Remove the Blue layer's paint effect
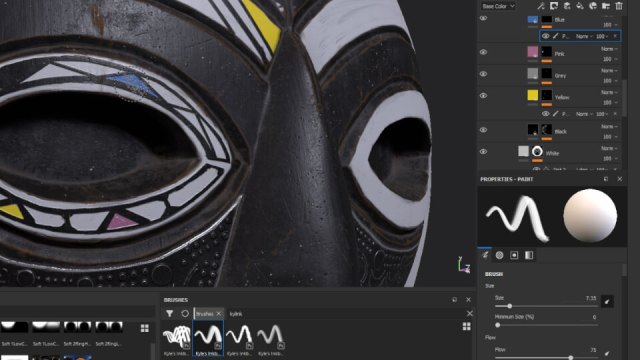The width and height of the screenshot is (640, 360). click(615, 36)
